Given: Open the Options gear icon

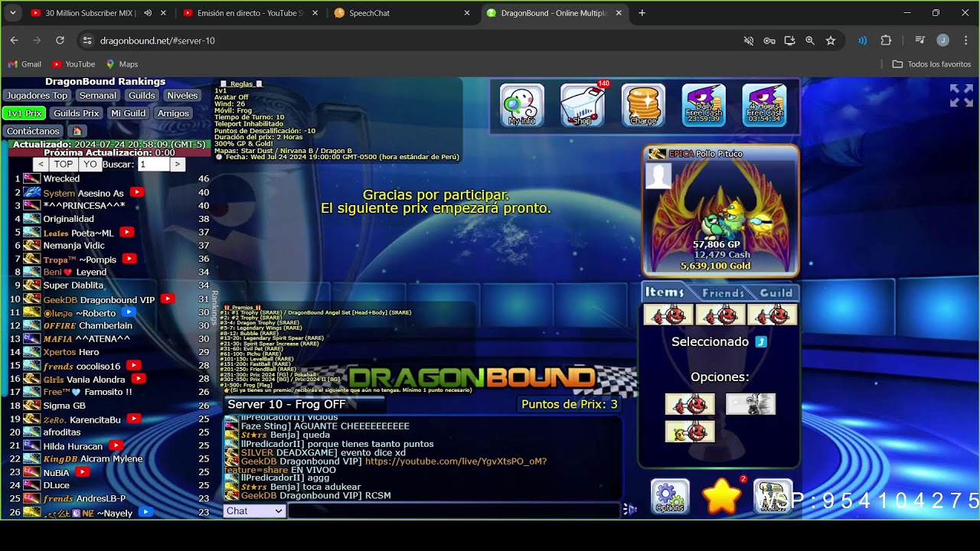Looking at the screenshot, I should pos(670,497).
